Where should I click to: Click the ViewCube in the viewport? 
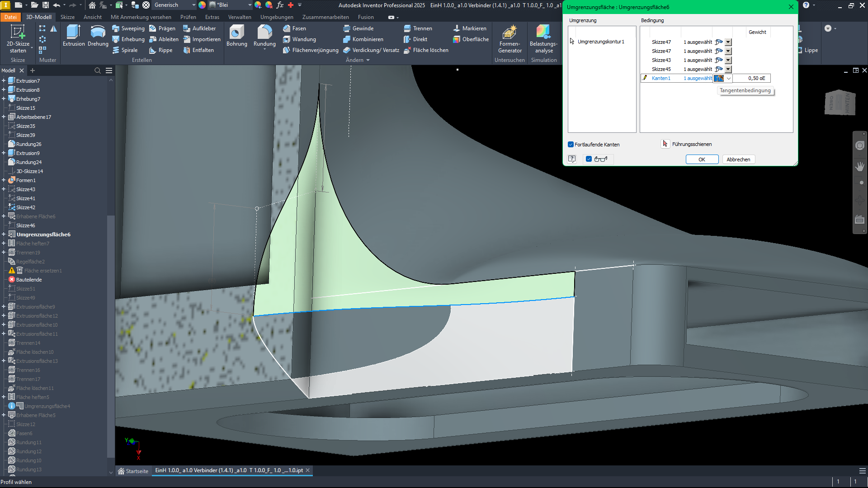coord(840,103)
